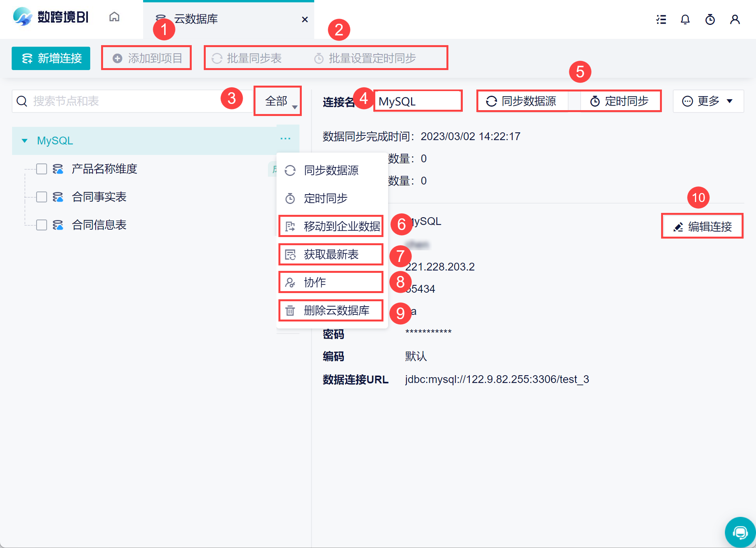Collapse the MySQL tree node arrow
This screenshot has width=756, height=548.
[24, 141]
